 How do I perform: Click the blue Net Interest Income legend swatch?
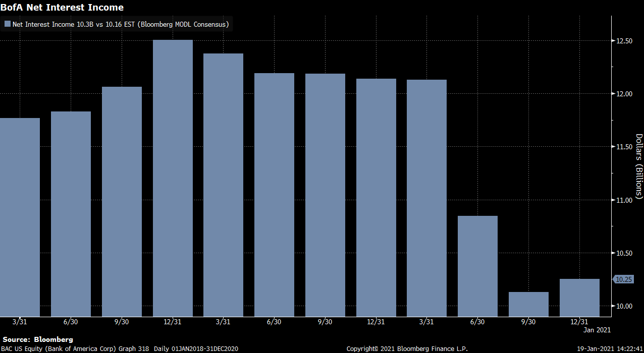pyautogui.click(x=8, y=24)
